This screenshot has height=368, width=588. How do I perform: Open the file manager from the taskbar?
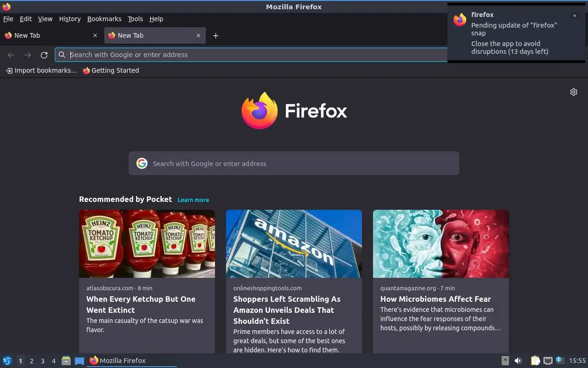(66, 361)
